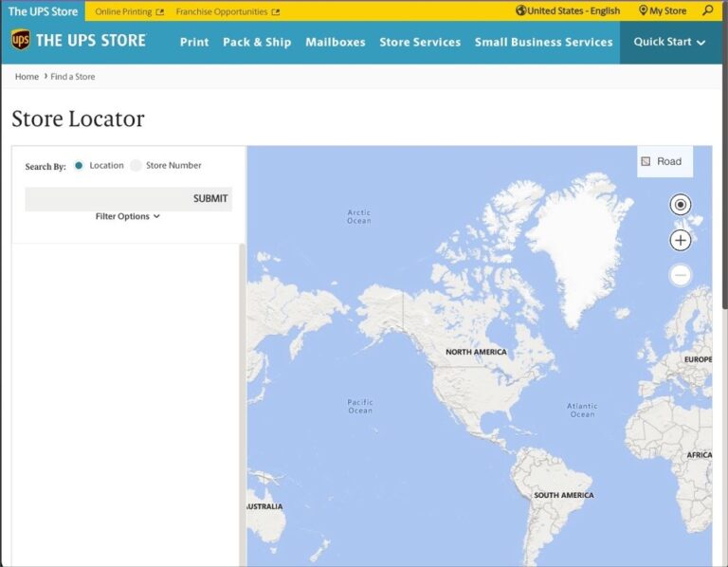Open the Small Business Services menu

click(543, 42)
